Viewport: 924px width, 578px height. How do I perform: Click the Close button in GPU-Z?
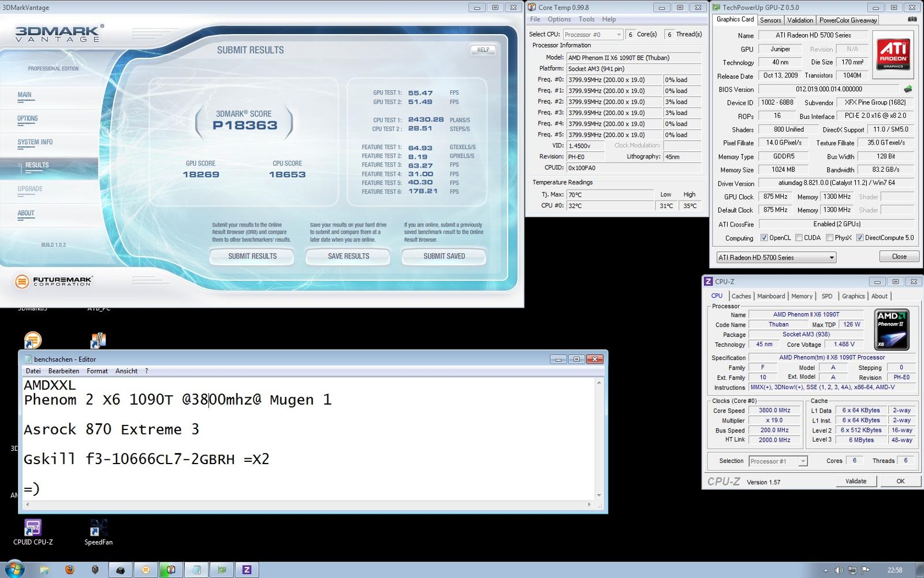(899, 257)
